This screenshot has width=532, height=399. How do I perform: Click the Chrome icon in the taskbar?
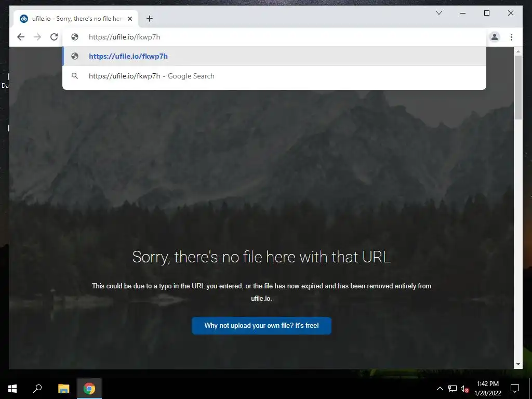[x=89, y=389]
